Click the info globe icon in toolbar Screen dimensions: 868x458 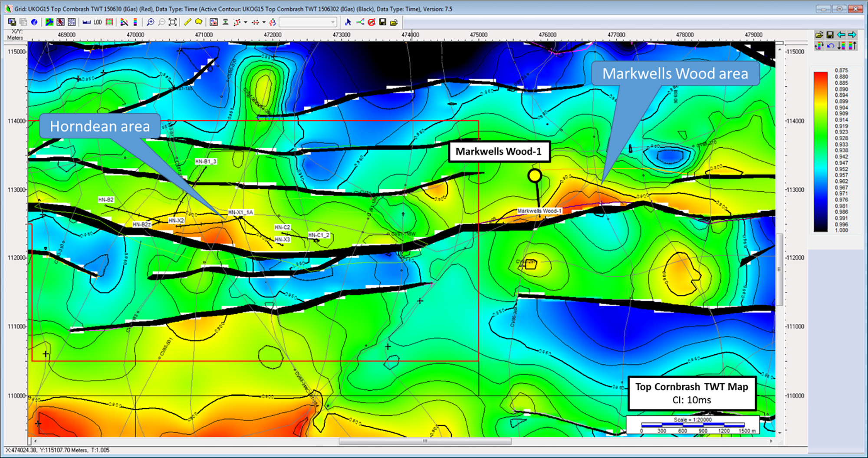coord(34,22)
